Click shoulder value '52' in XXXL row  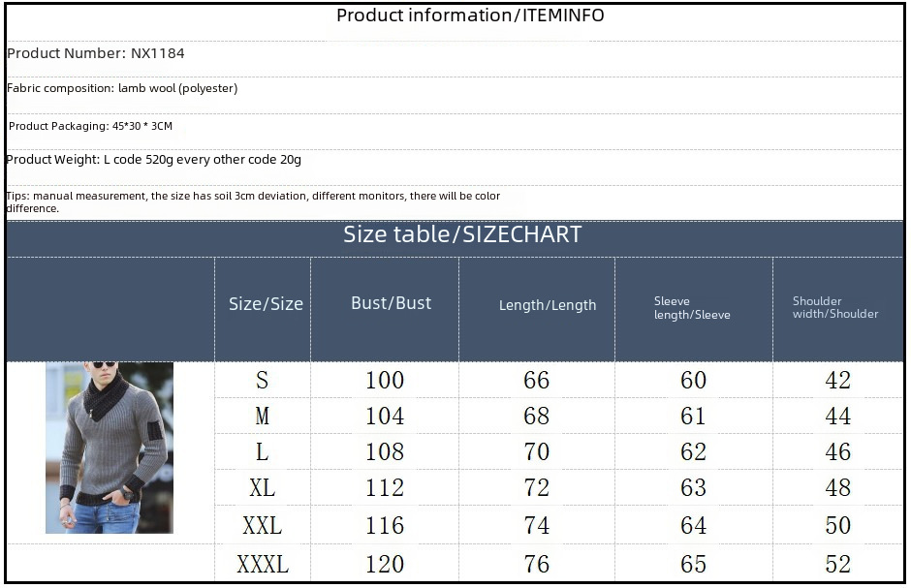pyautogui.click(x=837, y=564)
